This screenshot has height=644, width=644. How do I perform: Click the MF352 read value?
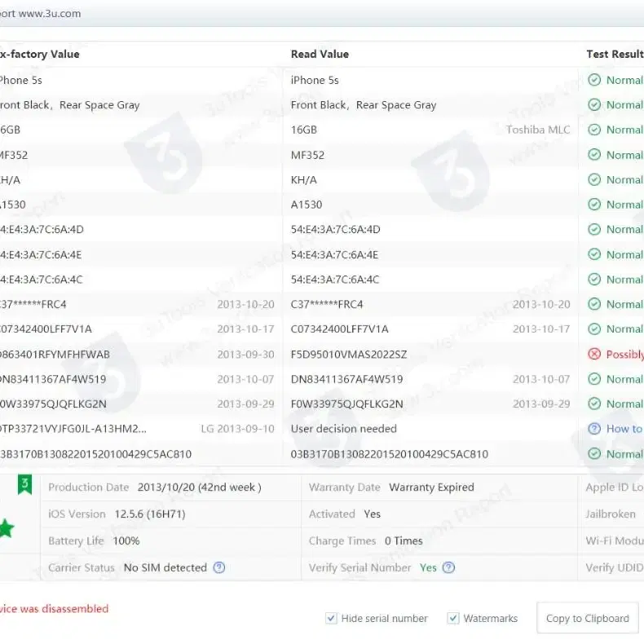point(307,155)
